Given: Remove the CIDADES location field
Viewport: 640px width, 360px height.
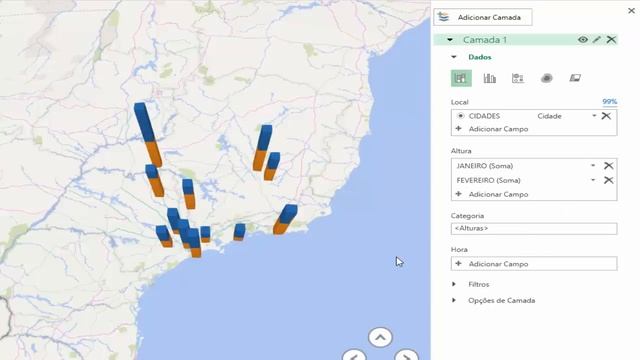Looking at the screenshot, I should click(606, 116).
